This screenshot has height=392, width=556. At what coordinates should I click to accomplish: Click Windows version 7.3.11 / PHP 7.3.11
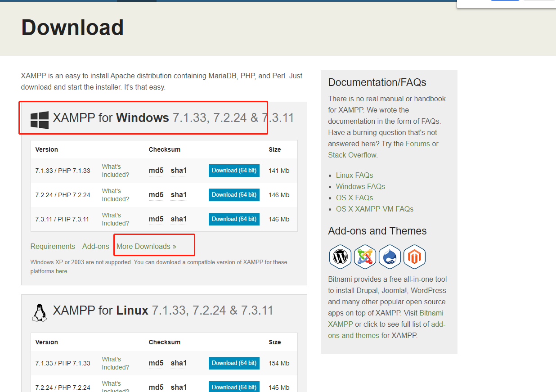tap(62, 219)
